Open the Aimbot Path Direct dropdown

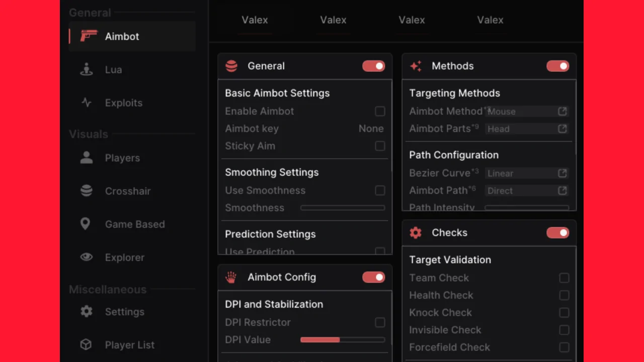pyautogui.click(x=527, y=191)
